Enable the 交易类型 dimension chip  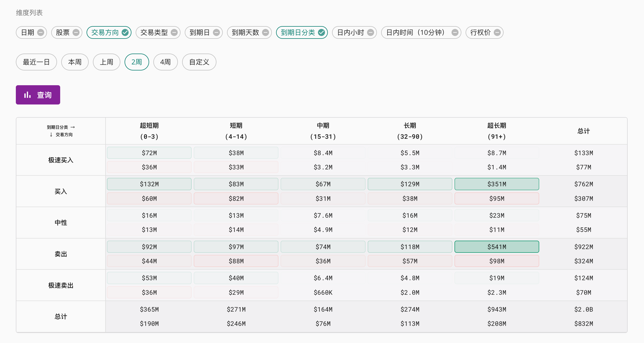(158, 32)
